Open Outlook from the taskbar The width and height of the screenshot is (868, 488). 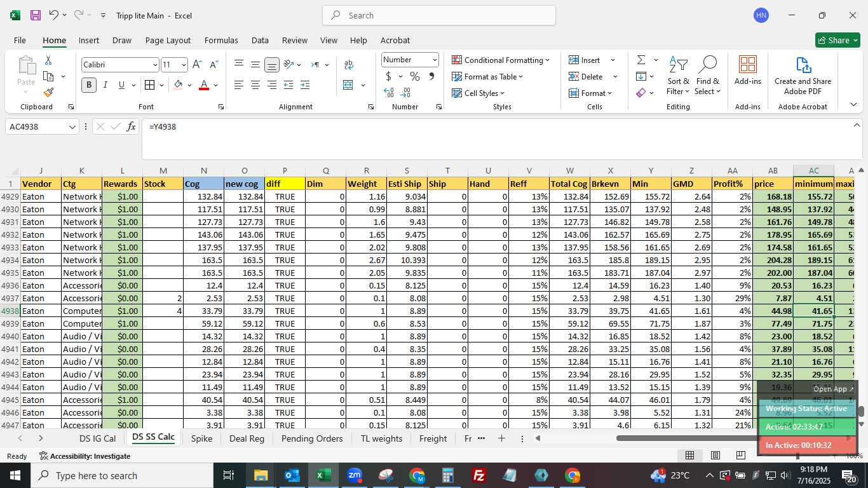292,475
